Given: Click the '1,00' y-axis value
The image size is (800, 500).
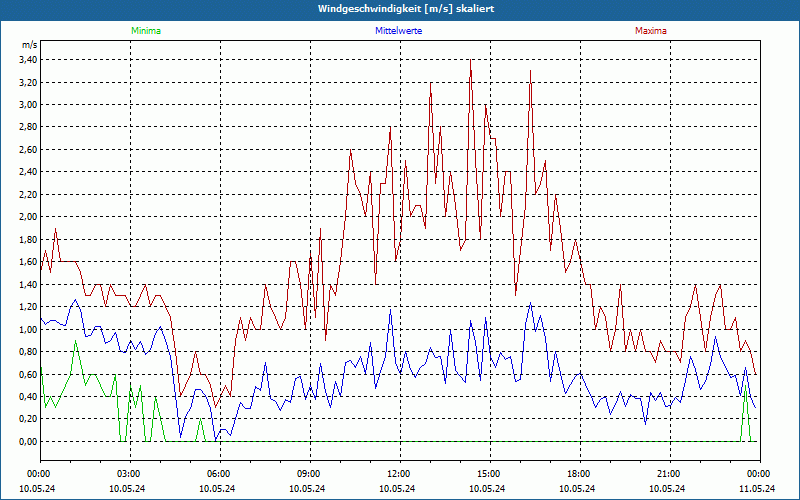Looking at the screenshot, I should pyautogui.click(x=29, y=329).
